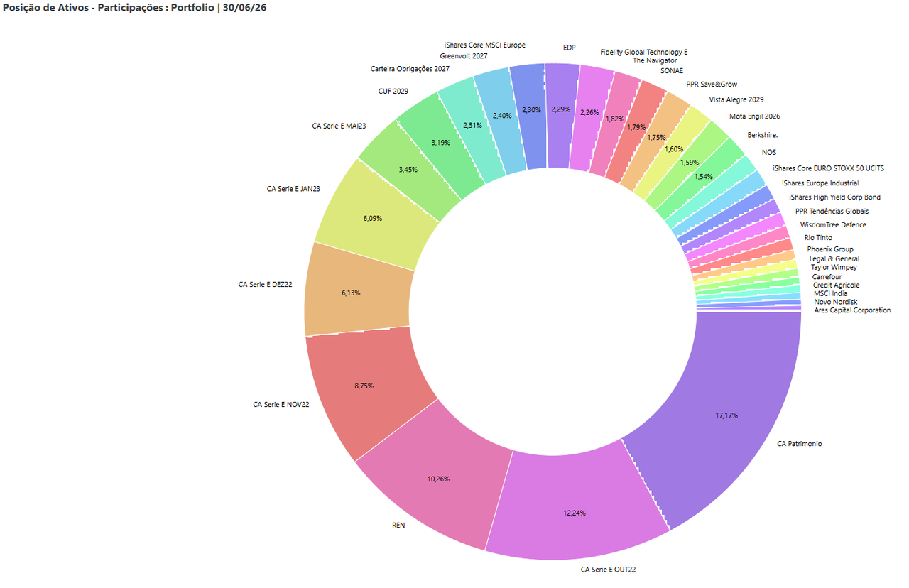Click the "Mota Engil 2026" label

pyautogui.click(x=755, y=116)
